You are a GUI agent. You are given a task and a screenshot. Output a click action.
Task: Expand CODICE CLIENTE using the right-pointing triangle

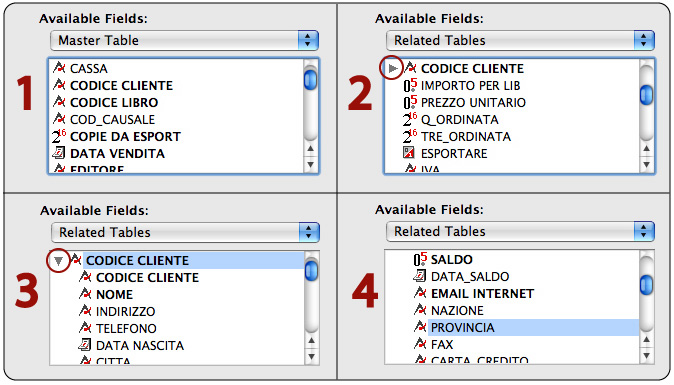[x=392, y=68]
